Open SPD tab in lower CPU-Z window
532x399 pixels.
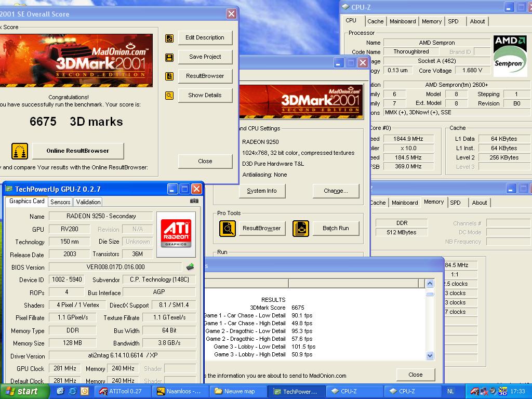point(455,203)
